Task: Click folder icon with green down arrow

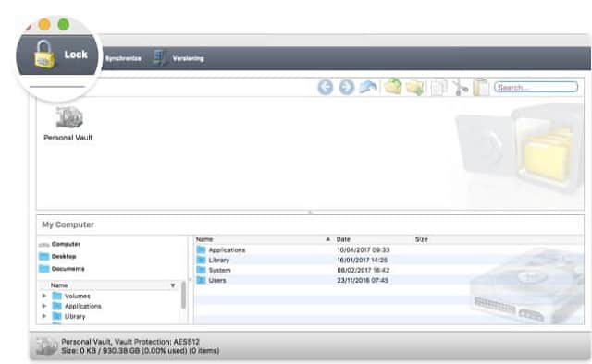Action: tap(414, 88)
